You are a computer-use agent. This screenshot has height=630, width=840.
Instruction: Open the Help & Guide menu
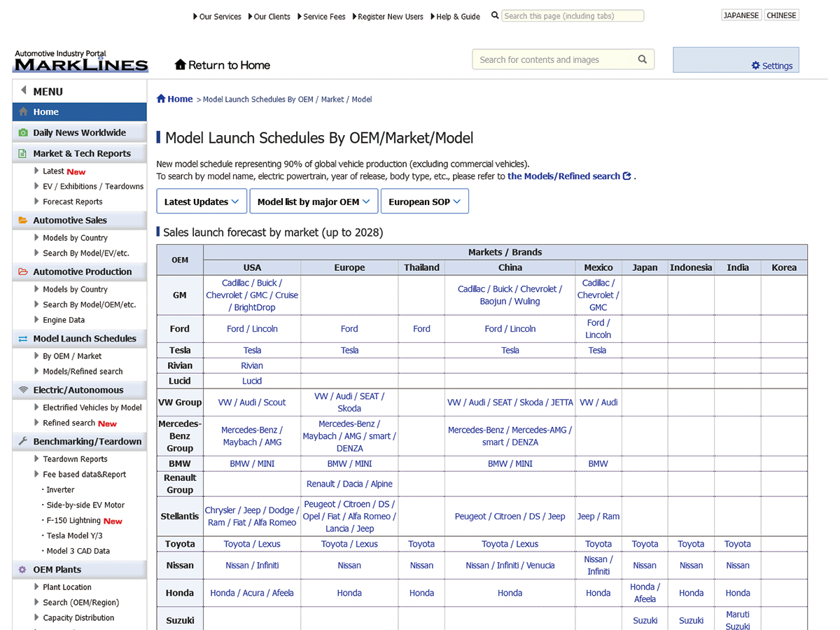(455, 17)
